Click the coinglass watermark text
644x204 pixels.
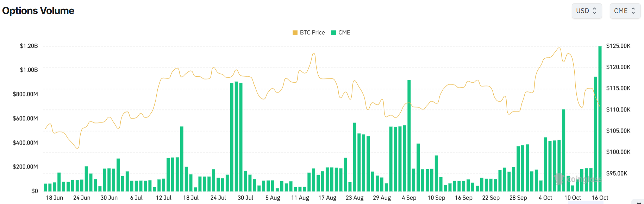coord(584,179)
